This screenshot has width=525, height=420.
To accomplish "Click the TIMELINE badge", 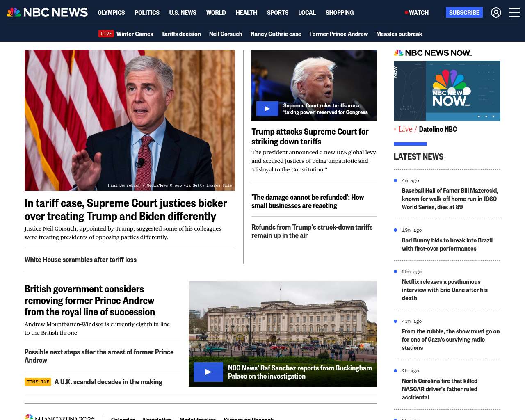I will (x=38, y=382).
